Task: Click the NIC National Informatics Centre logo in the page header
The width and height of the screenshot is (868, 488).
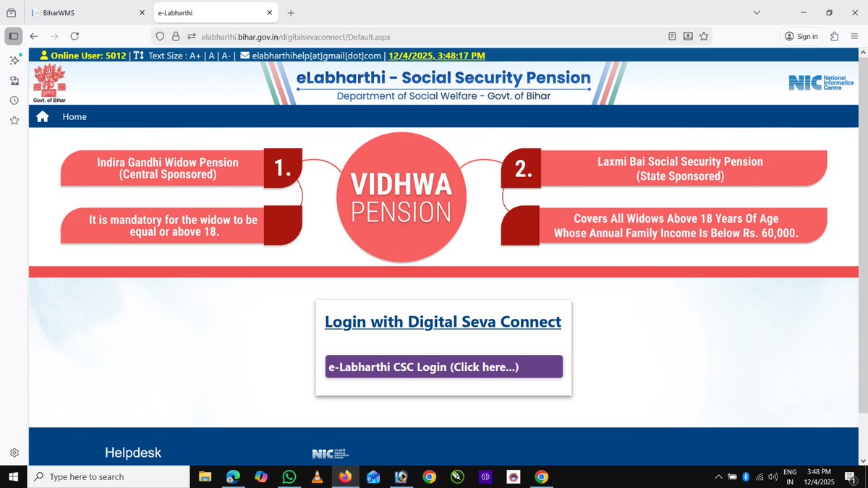Action: click(822, 83)
